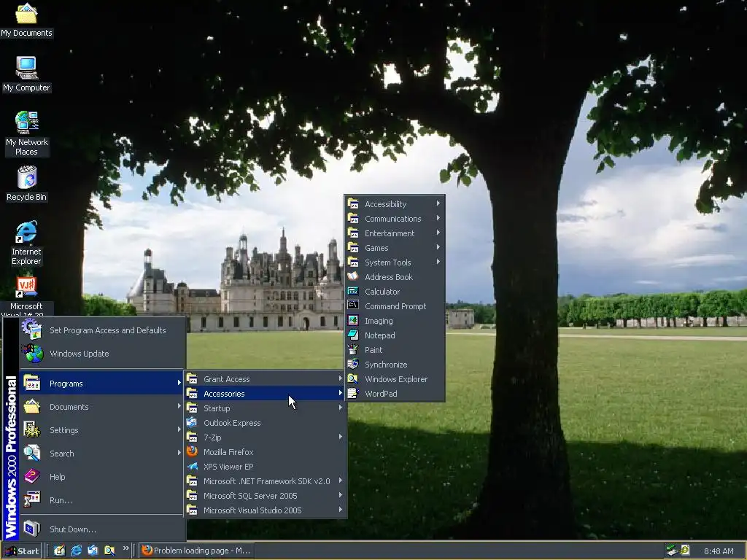The width and height of the screenshot is (747, 560).
Task: Click the XPS Viewer EP icon
Action: coord(192,466)
